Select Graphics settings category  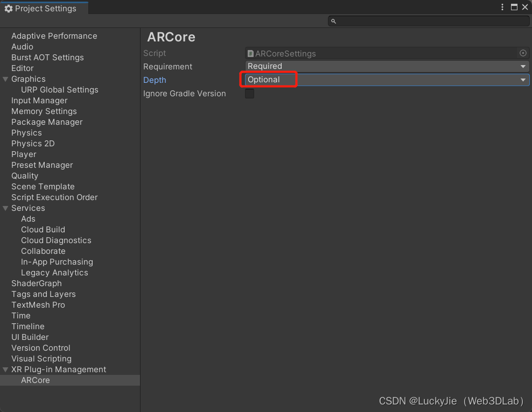point(28,79)
